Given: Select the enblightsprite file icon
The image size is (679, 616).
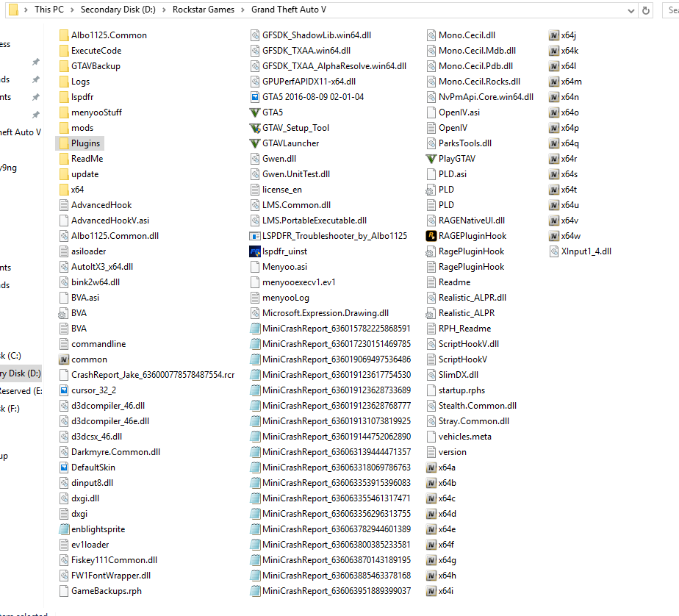Looking at the screenshot, I should (64, 529).
